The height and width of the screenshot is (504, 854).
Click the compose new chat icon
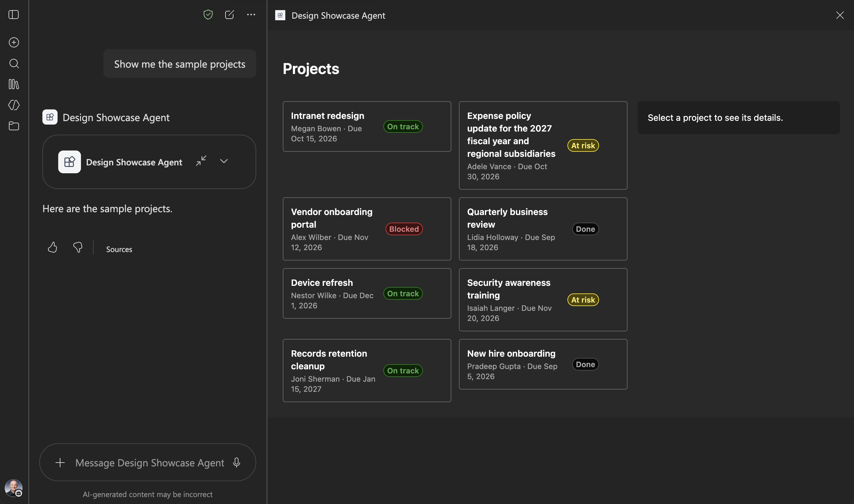pos(230,15)
